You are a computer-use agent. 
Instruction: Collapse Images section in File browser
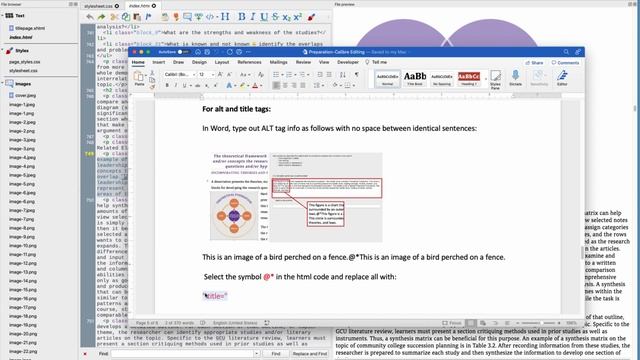tap(2, 84)
